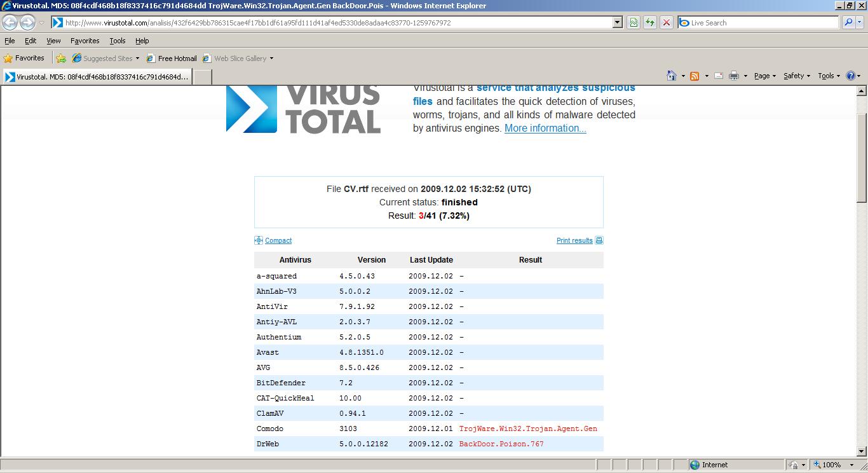Click the Read Mail envelope icon
This screenshot has height=473, width=868.
[719, 76]
